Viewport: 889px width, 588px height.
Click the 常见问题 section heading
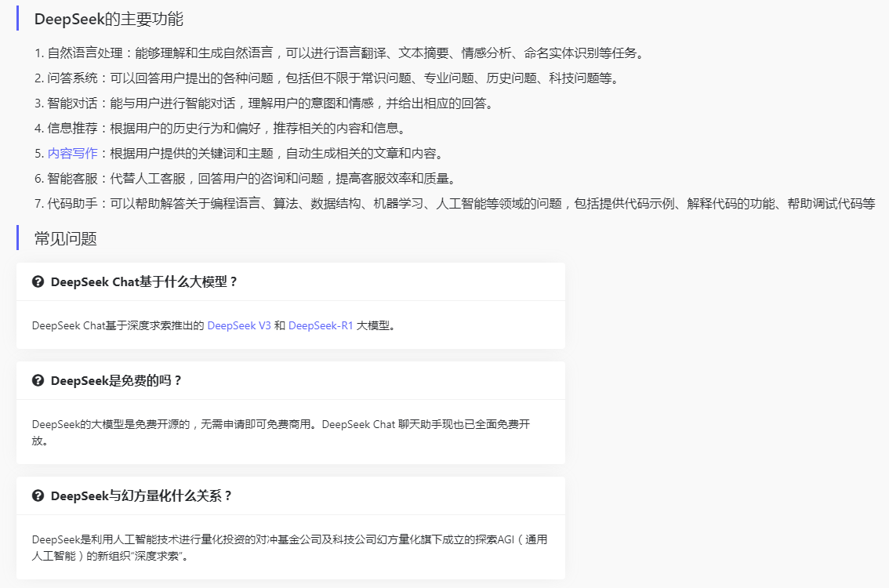click(x=66, y=238)
